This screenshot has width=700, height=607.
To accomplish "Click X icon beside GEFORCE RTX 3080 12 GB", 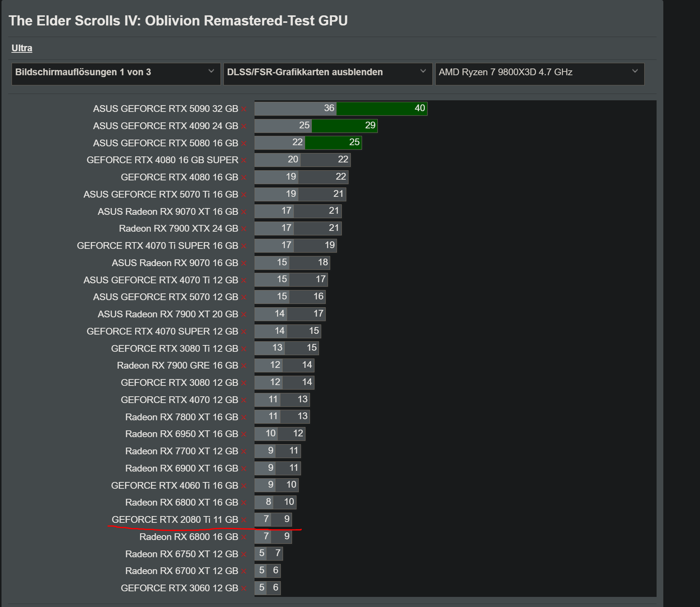I will coord(244,383).
